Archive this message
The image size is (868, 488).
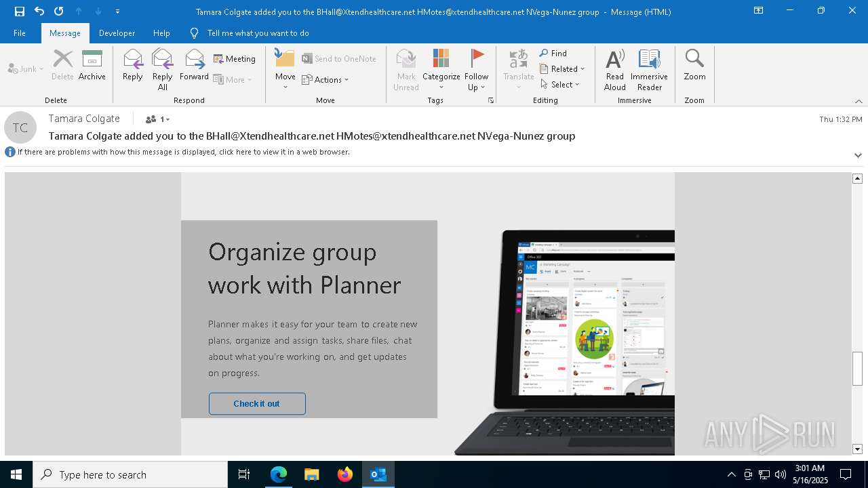point(92,65)
